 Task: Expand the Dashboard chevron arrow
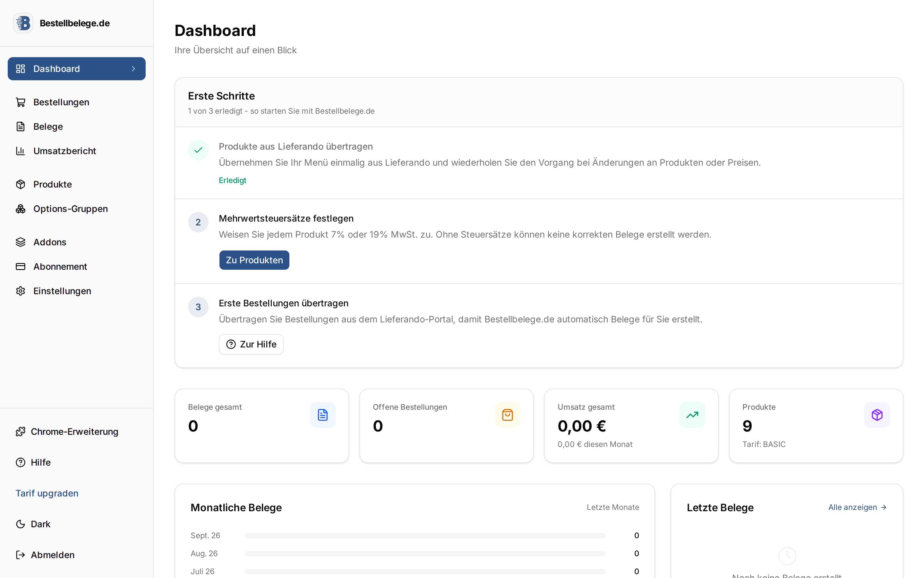coord(134,69)
